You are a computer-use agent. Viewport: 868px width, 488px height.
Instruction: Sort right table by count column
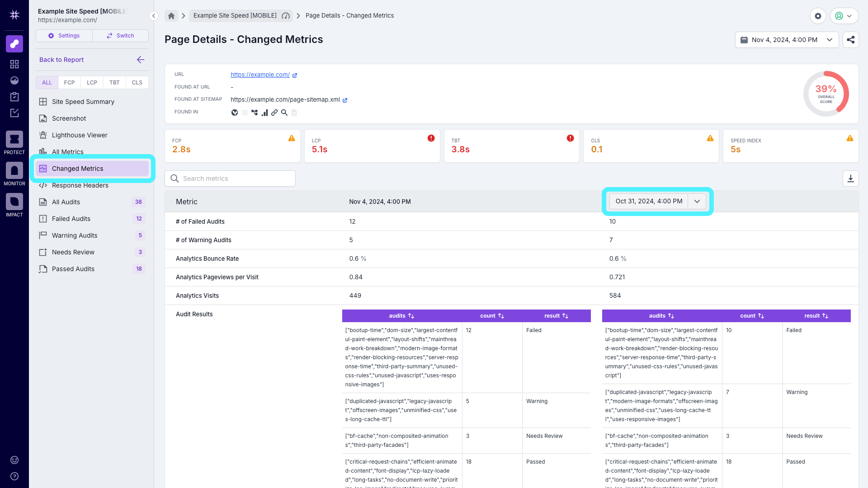click(752, 316)
